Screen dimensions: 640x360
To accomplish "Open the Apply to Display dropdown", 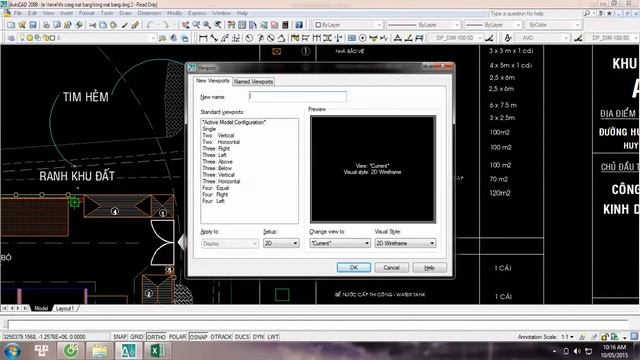I will click(230, 244).
